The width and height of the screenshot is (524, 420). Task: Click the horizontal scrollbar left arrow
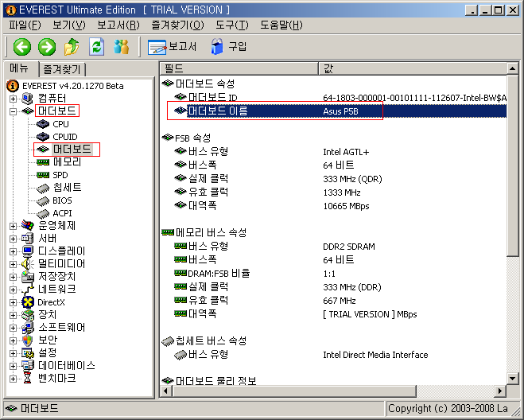pos(166,391)
